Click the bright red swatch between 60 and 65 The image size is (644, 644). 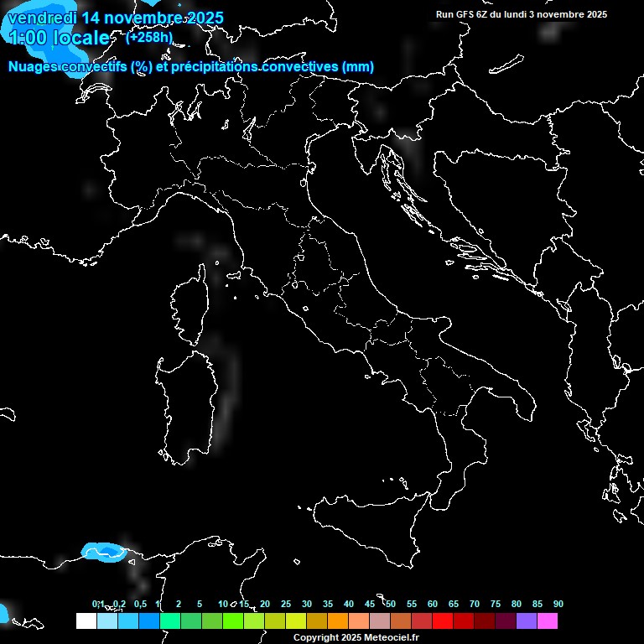(x=443, y=621)
